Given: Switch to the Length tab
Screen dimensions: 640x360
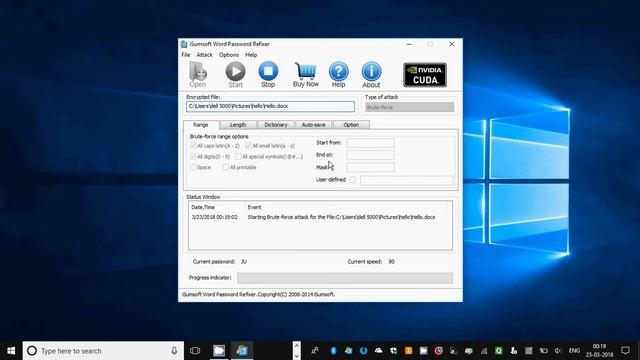Looking at the screenshot, I should [x=238, y=125].
